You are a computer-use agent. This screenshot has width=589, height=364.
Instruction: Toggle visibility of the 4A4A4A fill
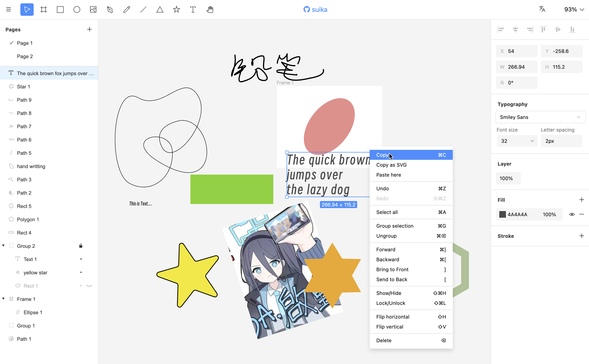pos(572,214)
